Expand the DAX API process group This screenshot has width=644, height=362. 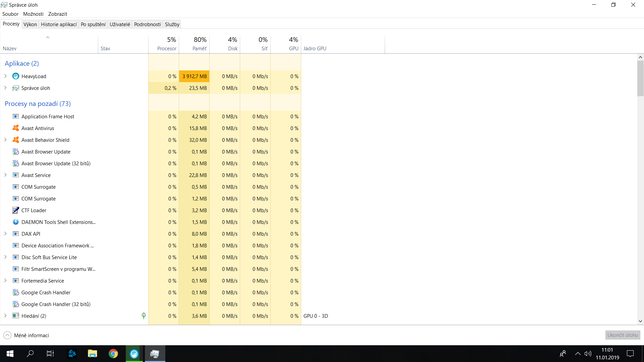pyautogui.click(x=5, y=234)
